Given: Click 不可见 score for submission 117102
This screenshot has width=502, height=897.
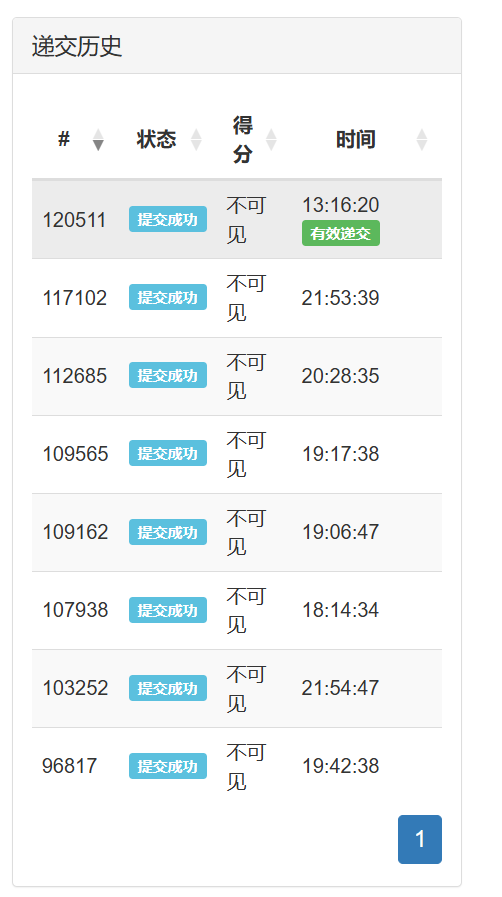Looking at the screenshot, I should (246, 297).
